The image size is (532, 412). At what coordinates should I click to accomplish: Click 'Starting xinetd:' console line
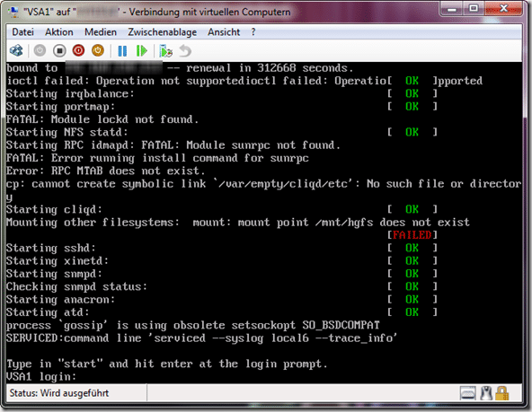click(x=58, y=261)
